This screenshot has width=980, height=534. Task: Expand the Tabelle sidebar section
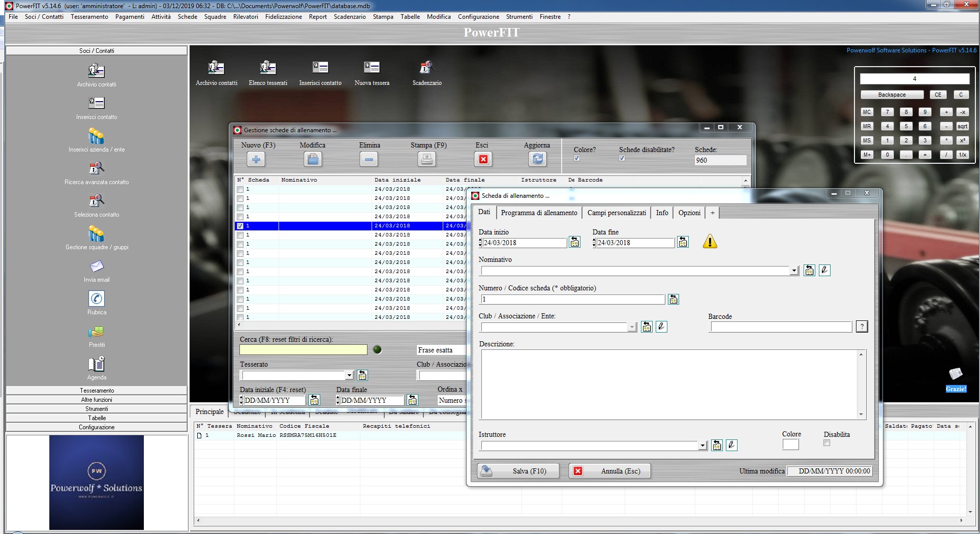[x=97, y=418]
